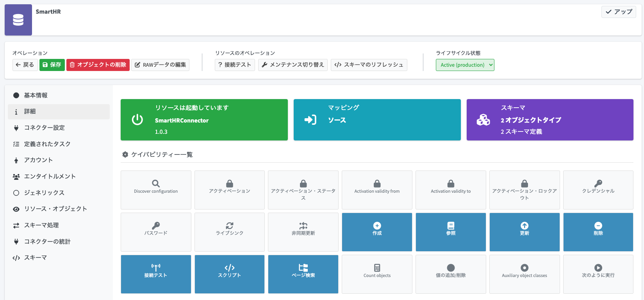Open リソース・オブジェクト in the sidebar
This screenshot has width=644, height=300.
click(x=59, y=209)
